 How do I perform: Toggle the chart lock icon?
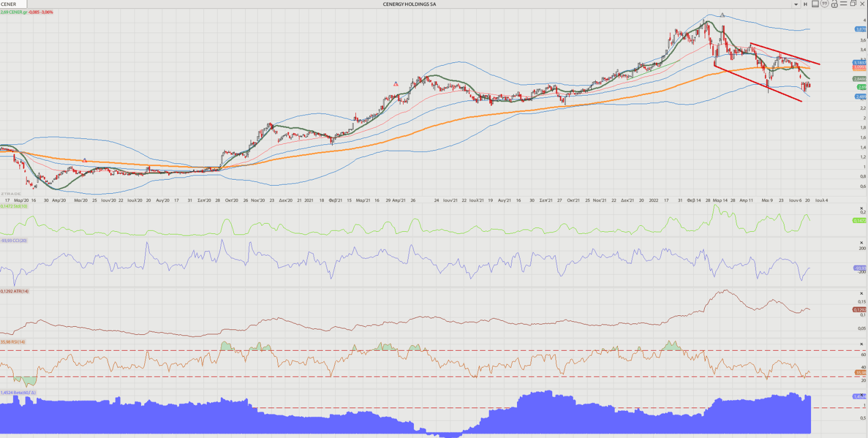tap(834, 4)
